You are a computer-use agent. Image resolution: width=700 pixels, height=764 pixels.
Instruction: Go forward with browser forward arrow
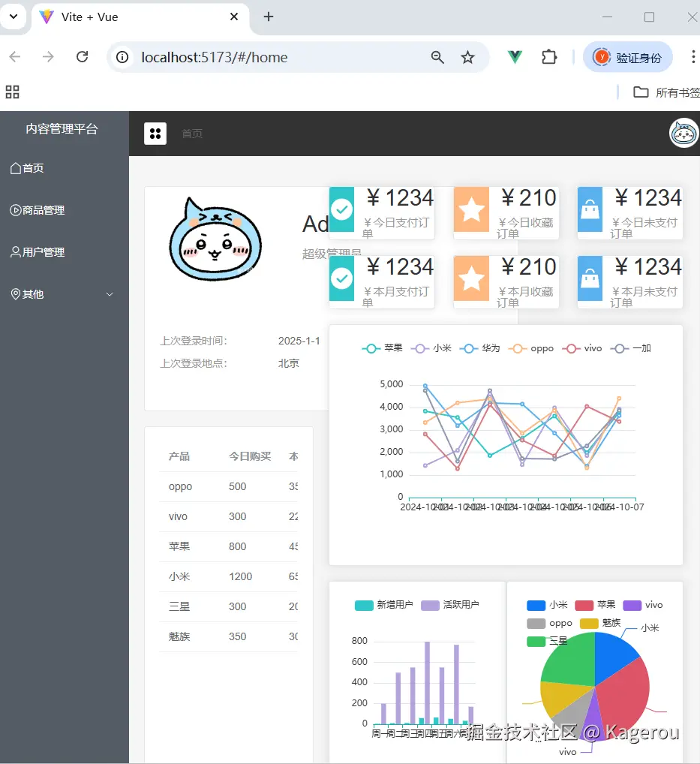coord(48,57)
